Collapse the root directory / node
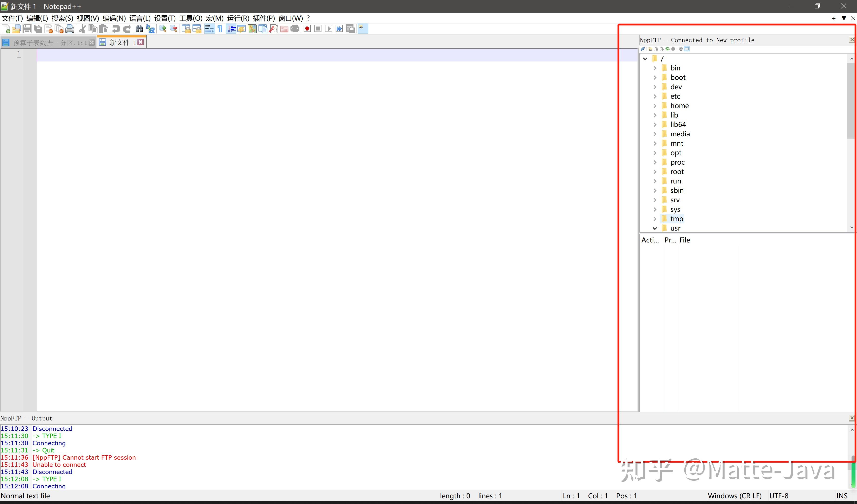This screenshot has width=857, height=504. click(645, 58)
